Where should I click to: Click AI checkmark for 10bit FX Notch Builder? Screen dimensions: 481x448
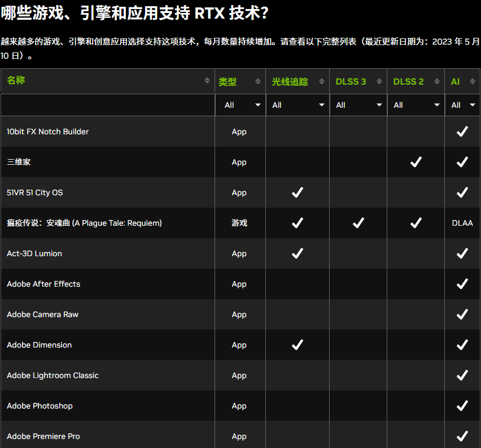pos(462,131)
